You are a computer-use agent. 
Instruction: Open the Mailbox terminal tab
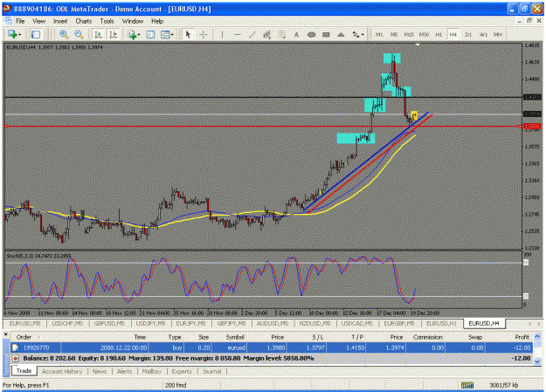coord(152,371)
